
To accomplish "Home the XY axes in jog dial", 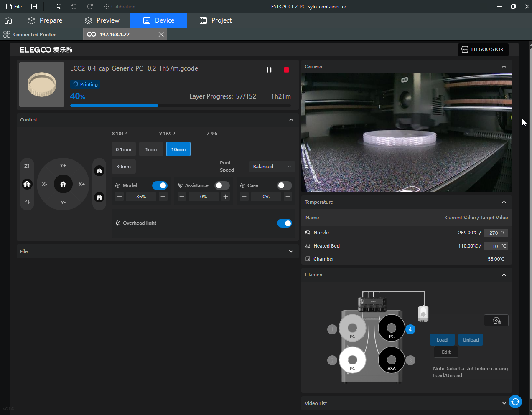I will pyautogui.click(x=63, y=184).
